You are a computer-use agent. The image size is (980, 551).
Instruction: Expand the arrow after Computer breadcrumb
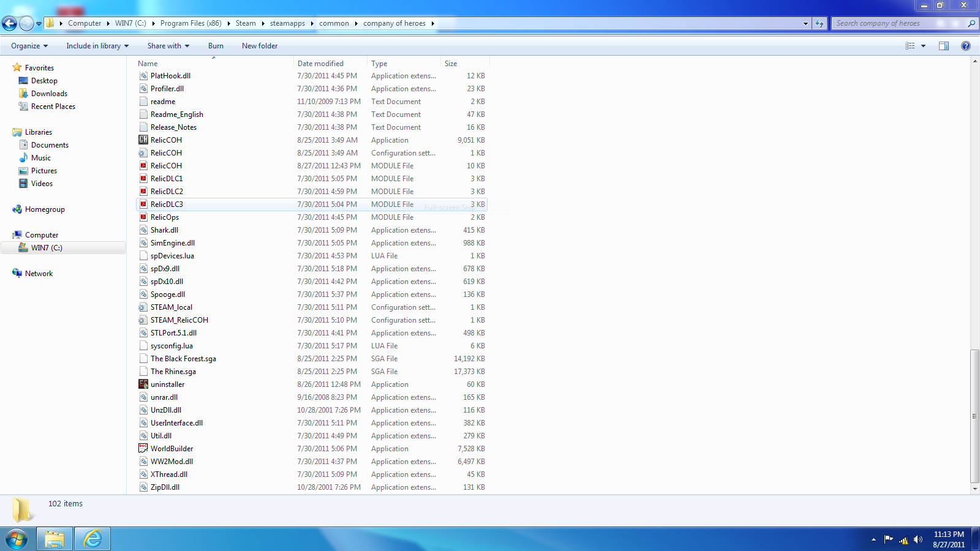coord(108,23)
